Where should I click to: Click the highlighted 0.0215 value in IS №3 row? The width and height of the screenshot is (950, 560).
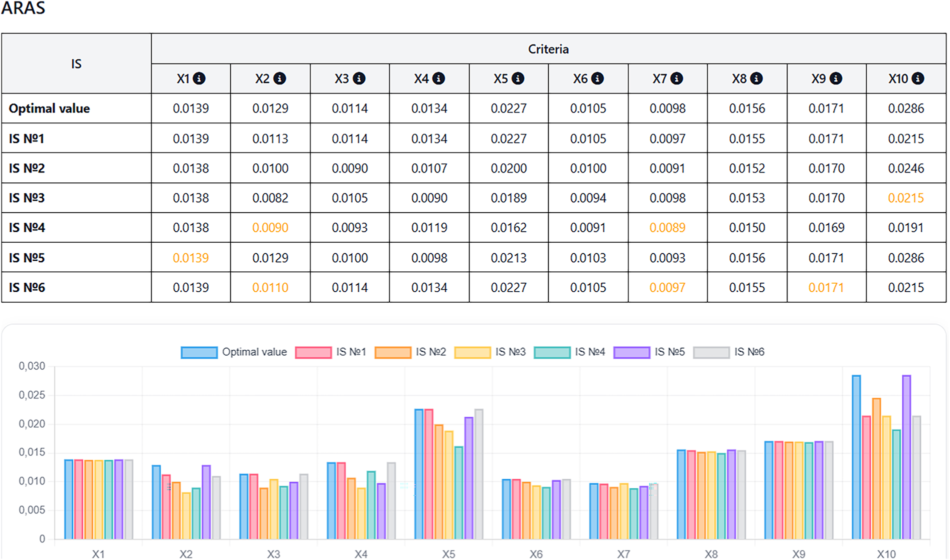pyautogui.click(x=905, y=198)
